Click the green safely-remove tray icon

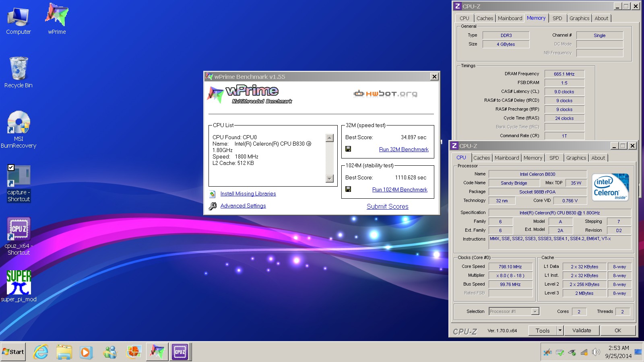coord(559,352)
